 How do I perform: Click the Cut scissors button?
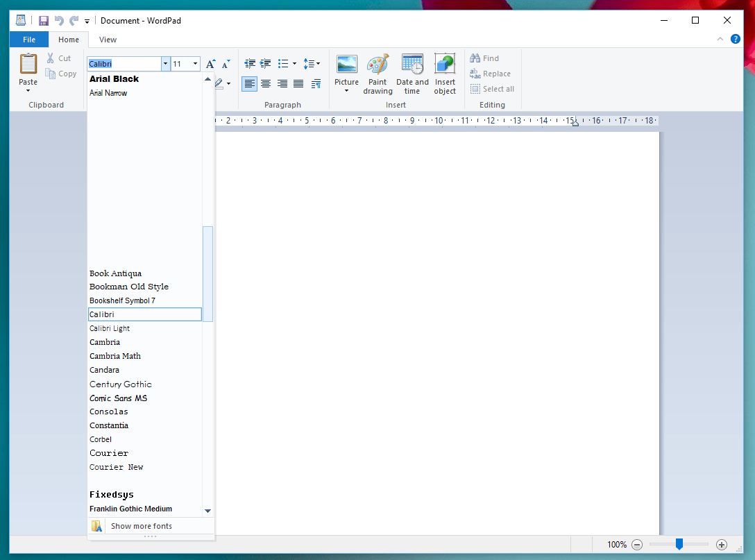tap(59, 58)
